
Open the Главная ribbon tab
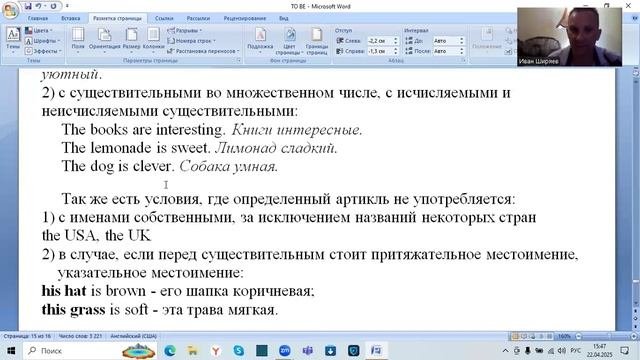click(38, 18)
